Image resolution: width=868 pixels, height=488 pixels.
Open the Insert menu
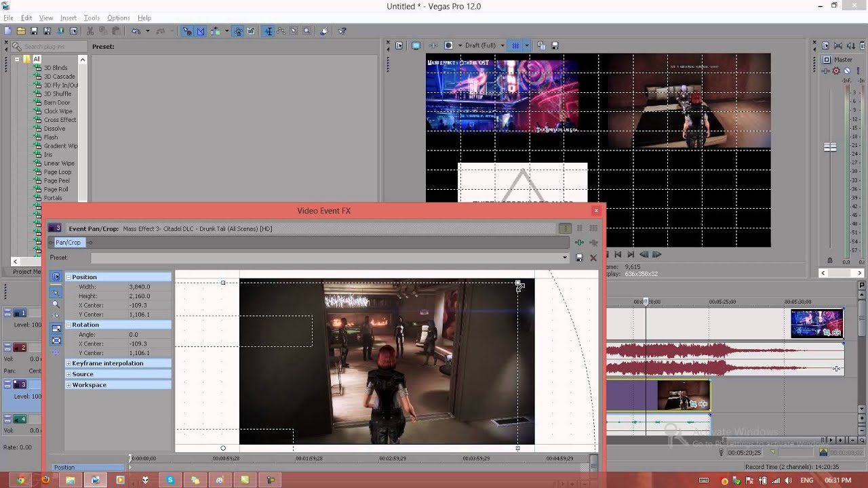(x=68, y=18)
